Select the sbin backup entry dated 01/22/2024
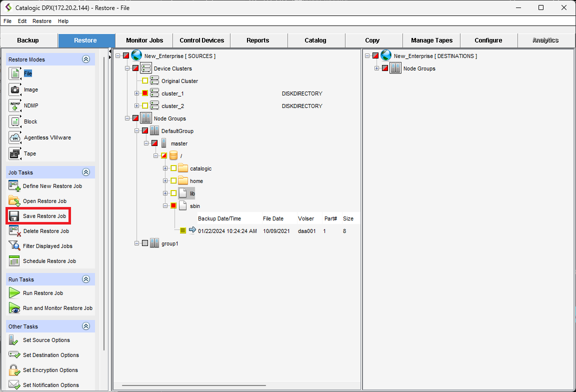The image size is (576, 392). (227, 231)
